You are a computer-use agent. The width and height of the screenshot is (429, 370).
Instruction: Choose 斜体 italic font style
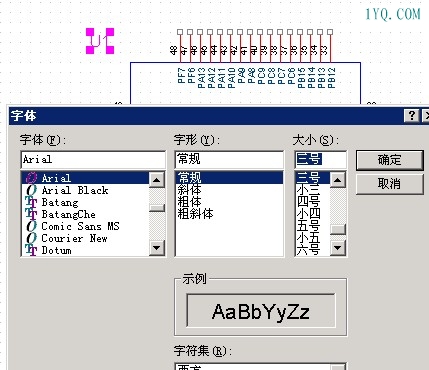coord(189,190)
